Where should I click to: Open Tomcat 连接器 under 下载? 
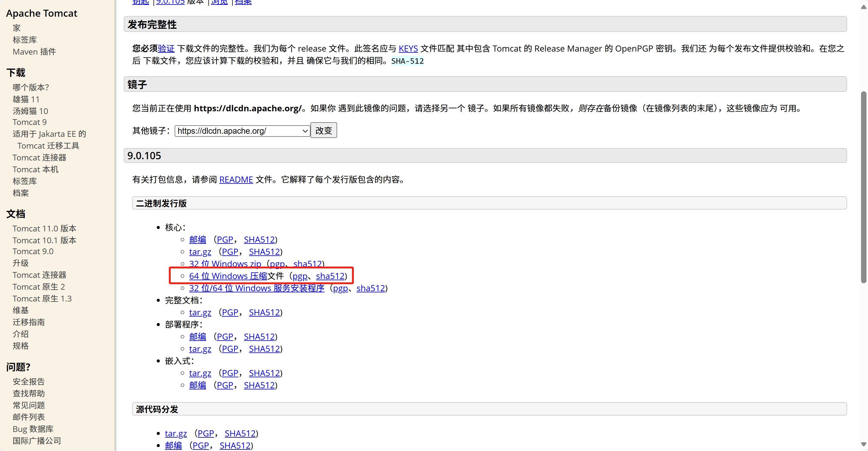(39, 157)
